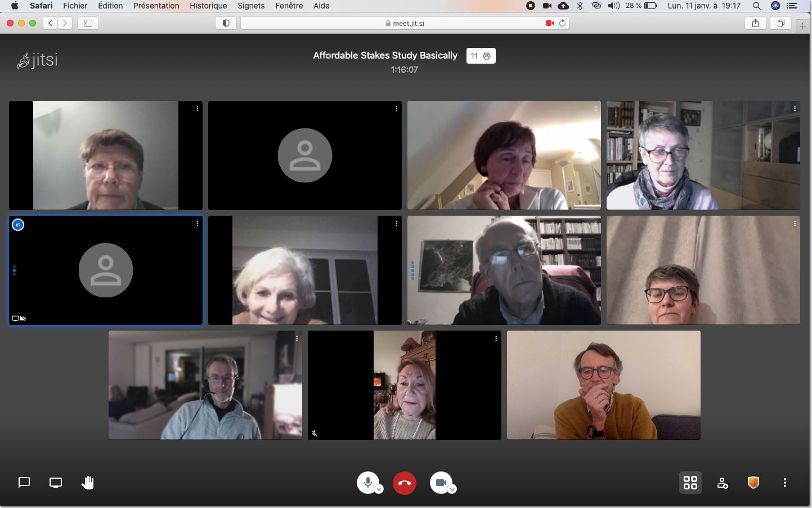The height and width of the screenshot is (508, 812).
Task: Show the participants count list
Action: pyautogui.click(x=481, y=56)
